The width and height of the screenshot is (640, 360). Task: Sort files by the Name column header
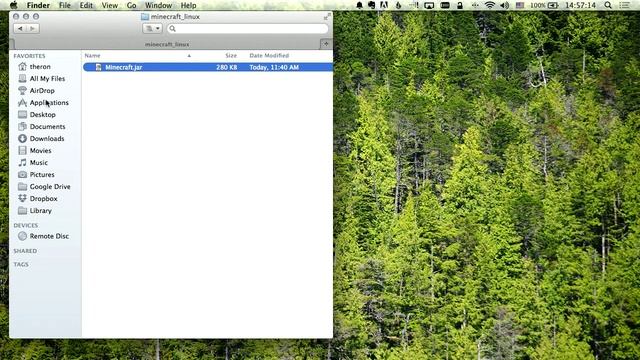(x=92, y=56)
